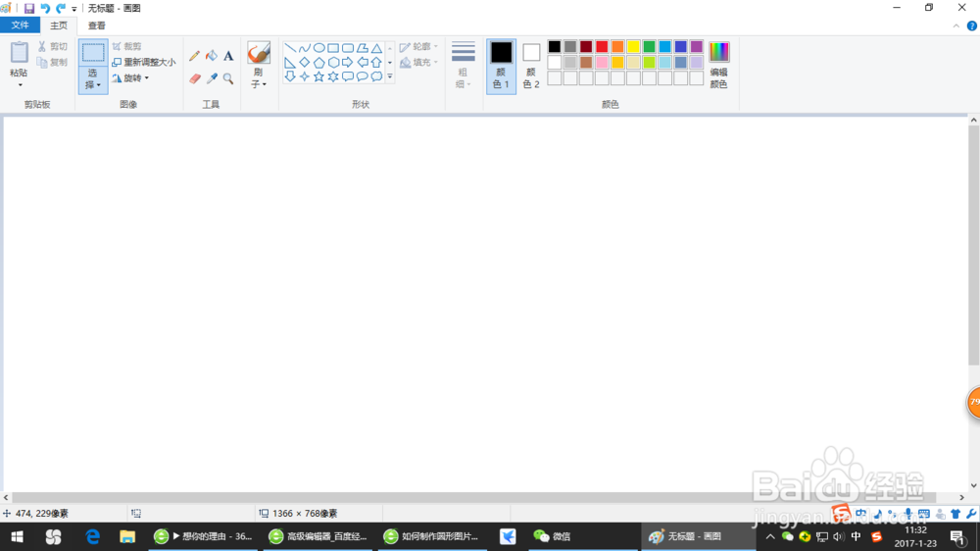Viewport: 980px width, 551px height.
Task: Open the 旋转 (Rotate) dropdown
Action: coord(131,78)
